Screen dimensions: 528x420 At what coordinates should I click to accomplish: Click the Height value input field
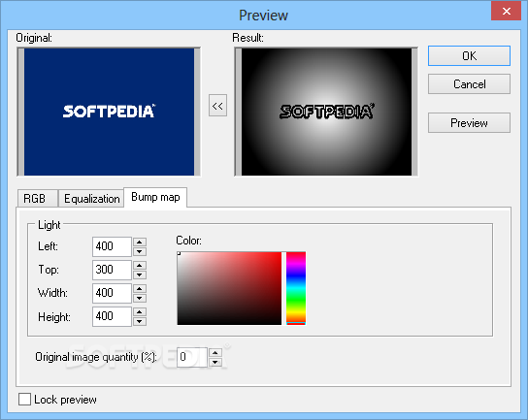[x=112, y=316]
